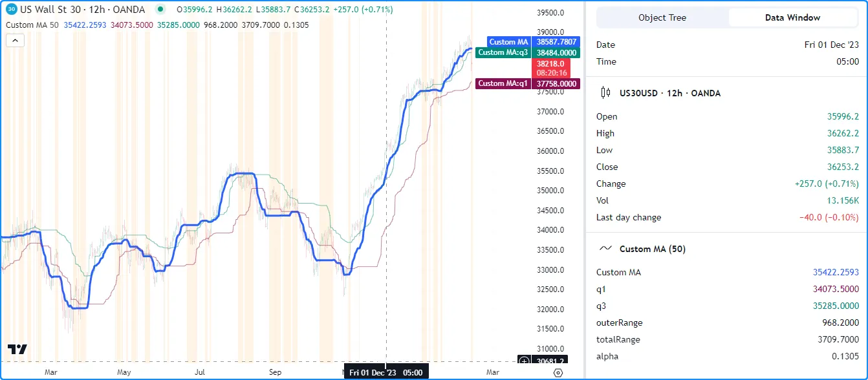Click the US Wall St 30 chart title
Image resolution: width=868 pixels, height=380 pixels.
click(x=82, y=10)
